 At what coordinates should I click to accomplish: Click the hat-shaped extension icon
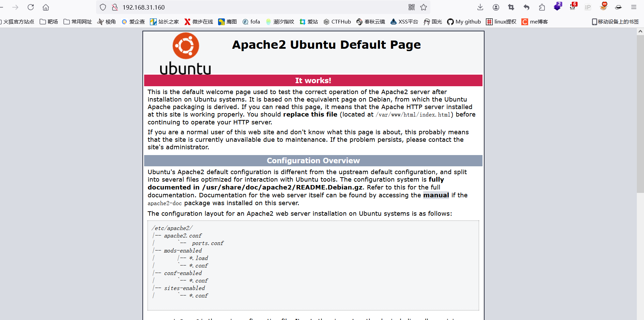(618, 7)
